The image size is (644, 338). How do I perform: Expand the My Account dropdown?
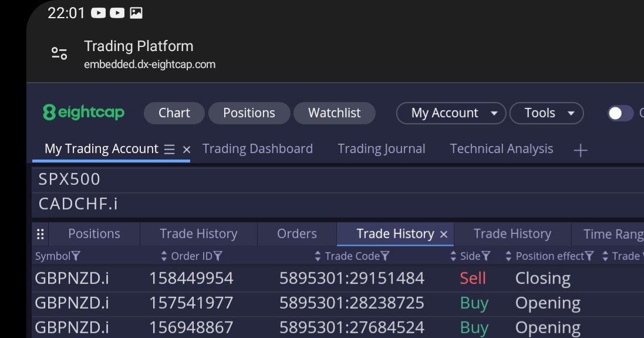(x=451, y=113)
